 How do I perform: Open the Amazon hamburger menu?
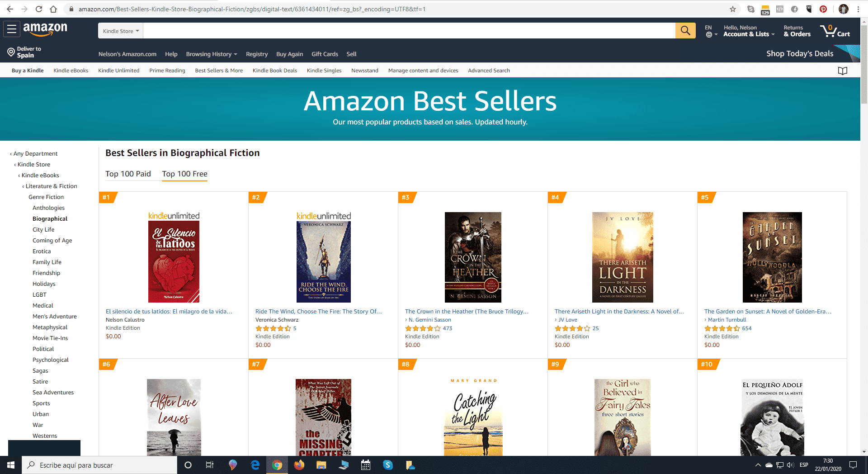pos(12,29)
